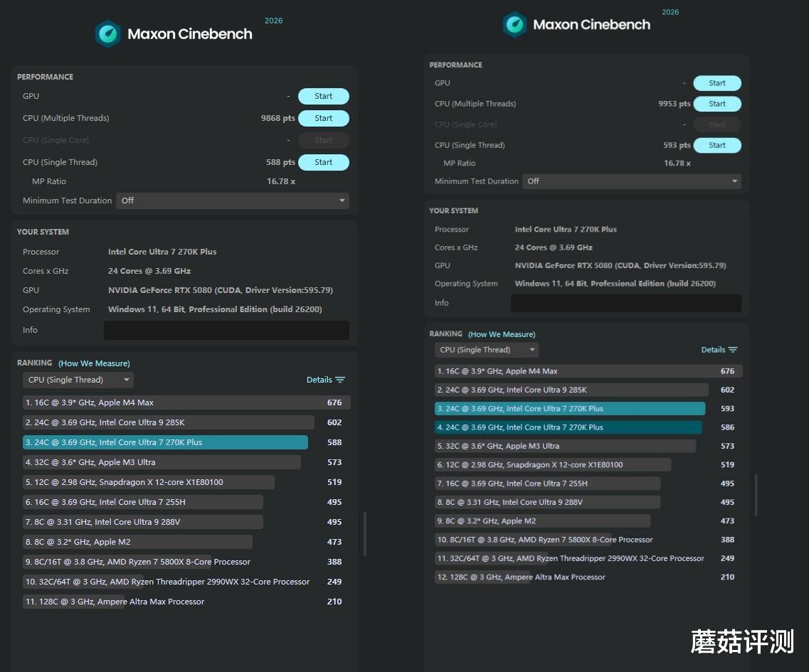This screenshot has height=672, width=809.
Task: Select Snapdragon X 12-core row, left ranking
Action: coord(186,482)
